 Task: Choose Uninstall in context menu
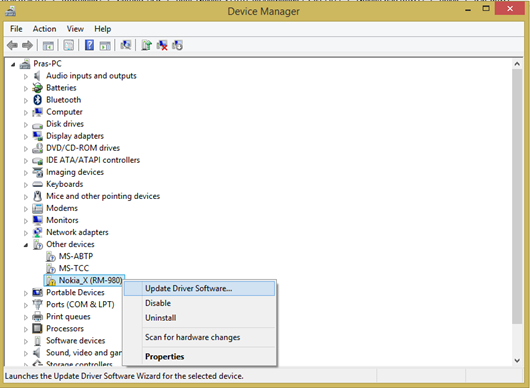click(x=199, y=318)
